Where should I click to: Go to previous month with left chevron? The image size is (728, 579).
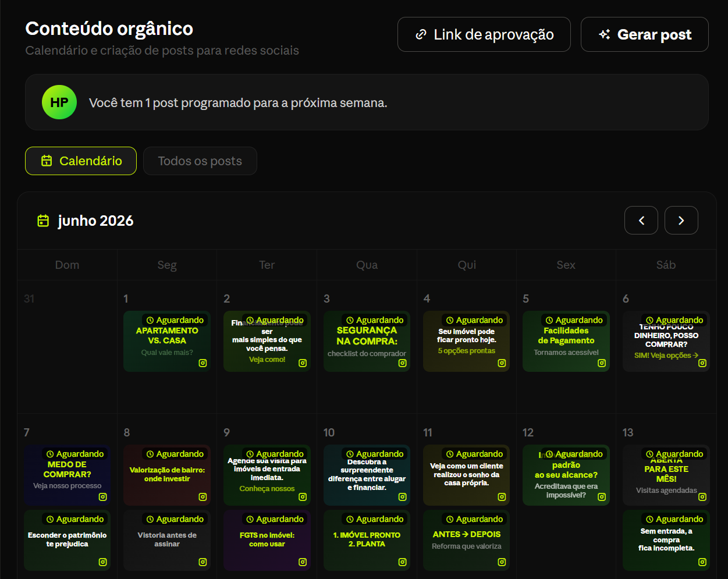click(641, 221)
